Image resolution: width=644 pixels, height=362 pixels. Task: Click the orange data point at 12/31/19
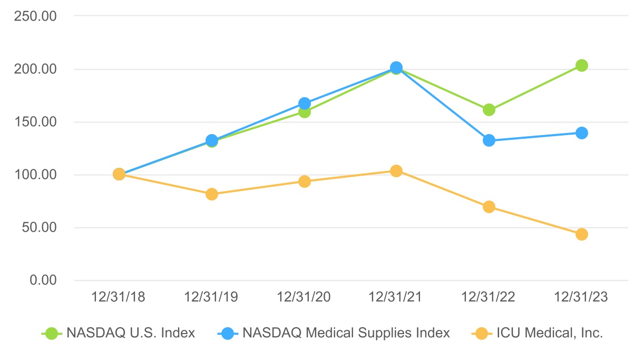pyautogui.click(x=212, y=194)
